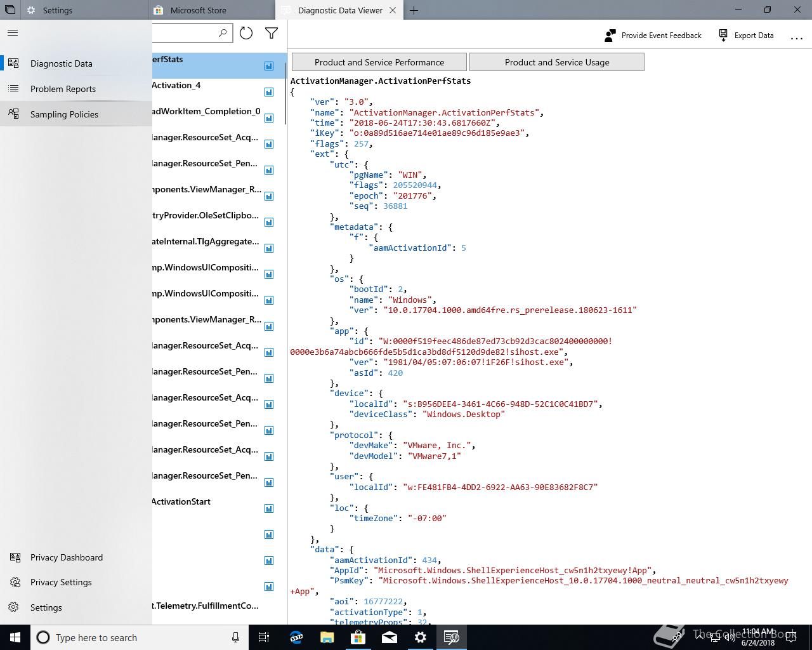Image resolution: width=812 pixels, height=650 pixels.
Task: Click chart icon on adWorkItem_Completion_0 row
Action: coord(269,118)
